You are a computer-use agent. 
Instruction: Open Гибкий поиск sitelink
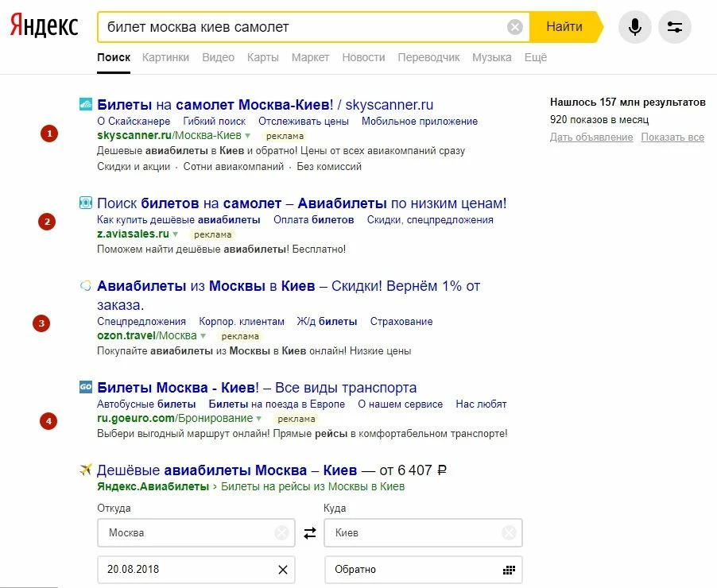click(x=215, y=121)
